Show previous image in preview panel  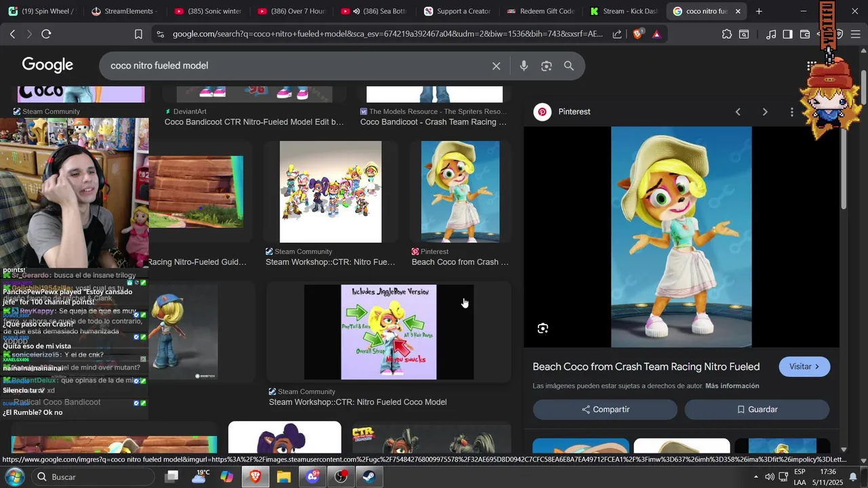pos(738,112)
